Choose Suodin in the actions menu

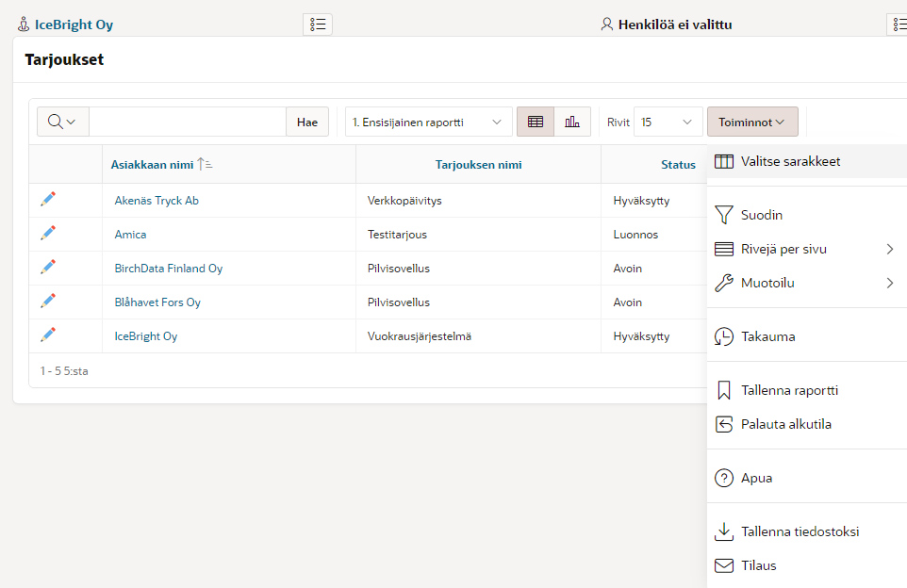pos(762,215)
